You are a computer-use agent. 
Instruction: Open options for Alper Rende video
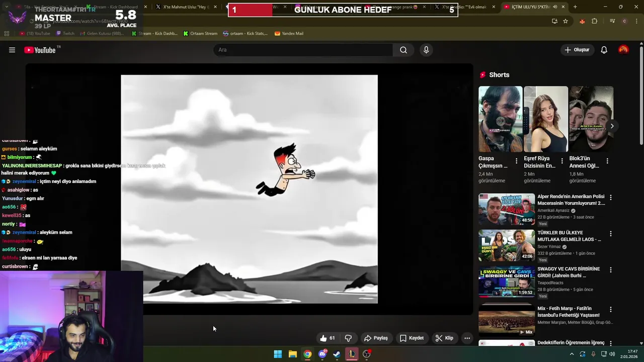tap(611, 198)
